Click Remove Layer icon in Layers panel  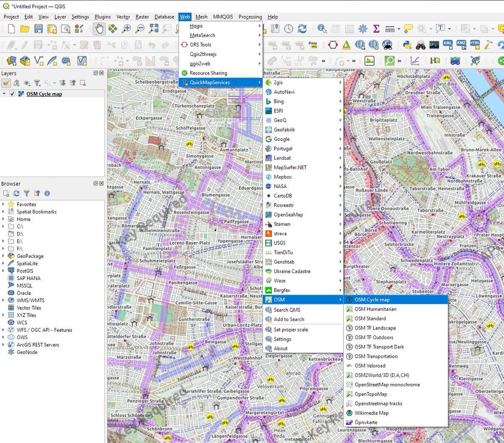tap(83, 83)
